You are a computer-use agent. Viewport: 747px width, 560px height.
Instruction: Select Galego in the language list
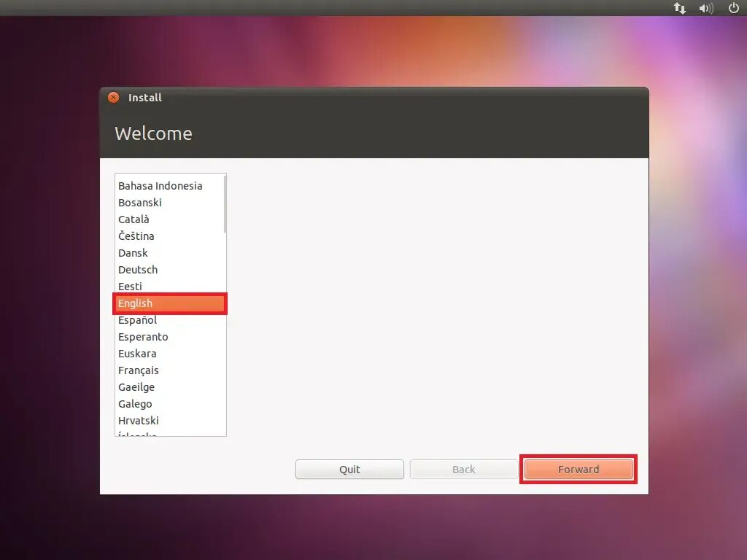tap(169, 404)
